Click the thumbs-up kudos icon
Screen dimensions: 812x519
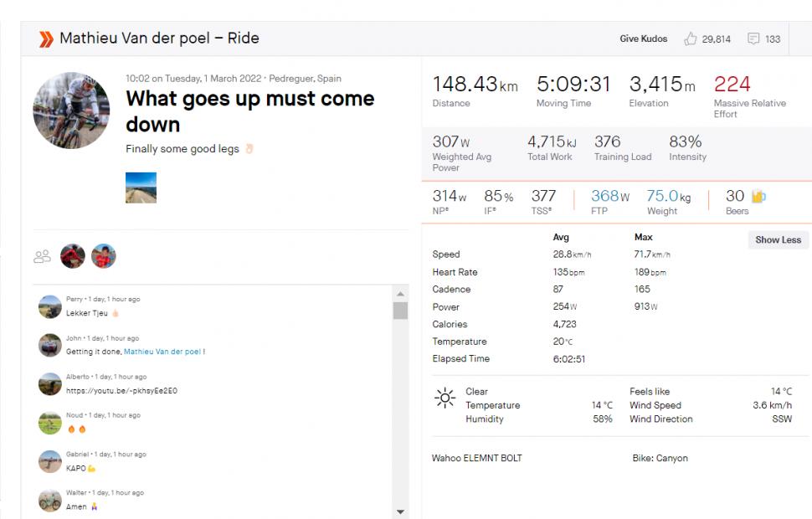tap(690, 39)
